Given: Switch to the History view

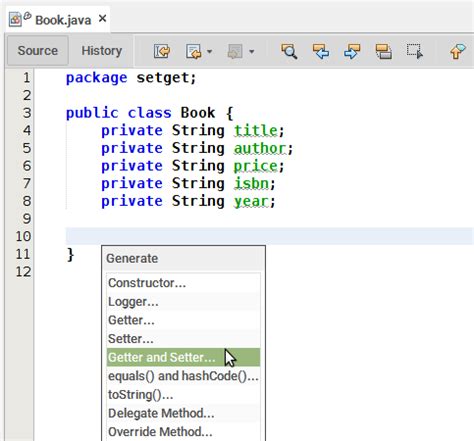Looking at the screenshot, I should pyautogui.click(x=102, y=51).
